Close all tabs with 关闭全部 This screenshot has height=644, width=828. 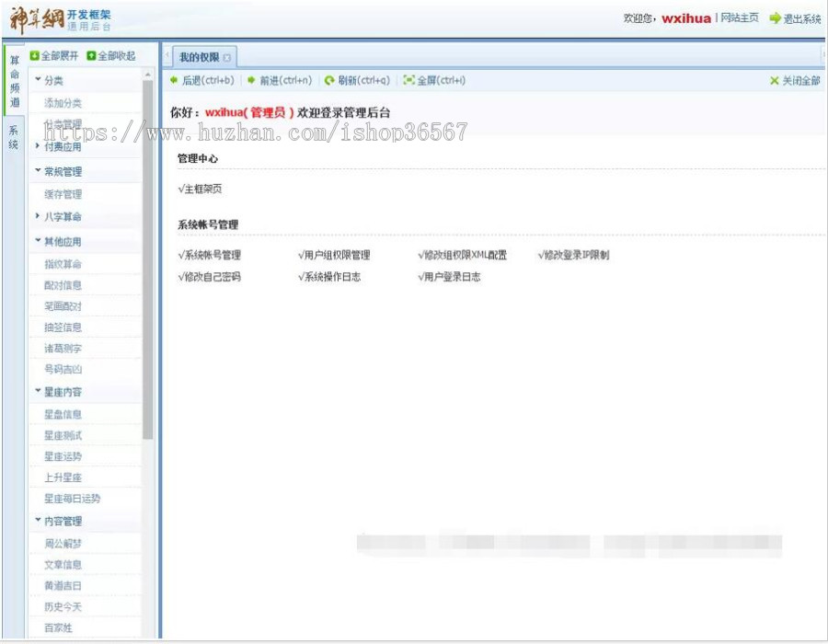(795, 81)
